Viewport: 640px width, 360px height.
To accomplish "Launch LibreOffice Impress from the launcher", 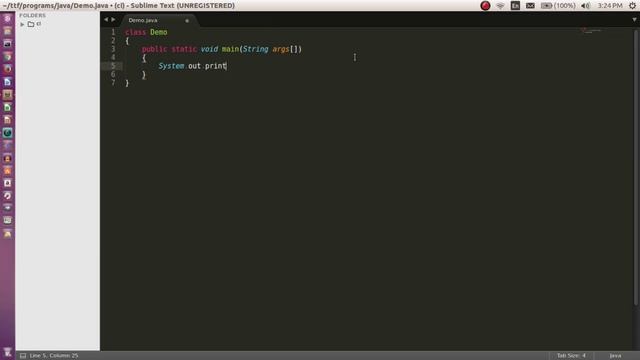I will [7, 120].
